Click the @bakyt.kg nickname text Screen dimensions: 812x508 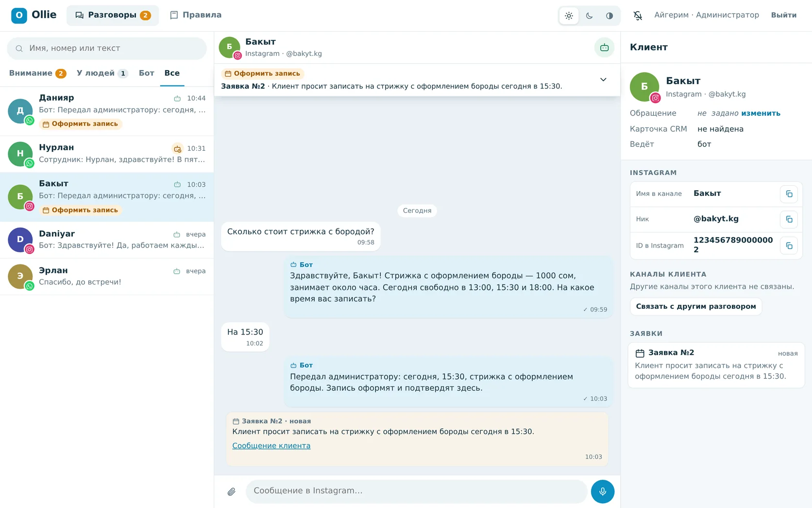tap(716, 219)
